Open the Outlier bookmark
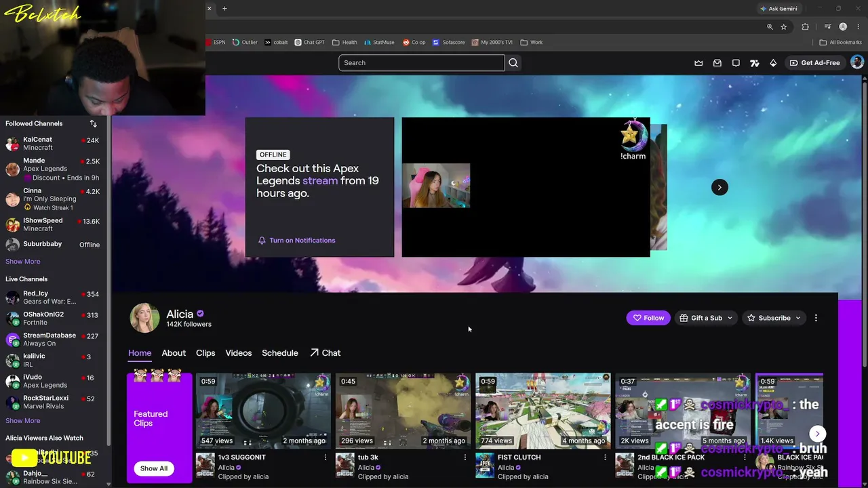The height and width of the screenshot is (488, 868). (245, 42)
